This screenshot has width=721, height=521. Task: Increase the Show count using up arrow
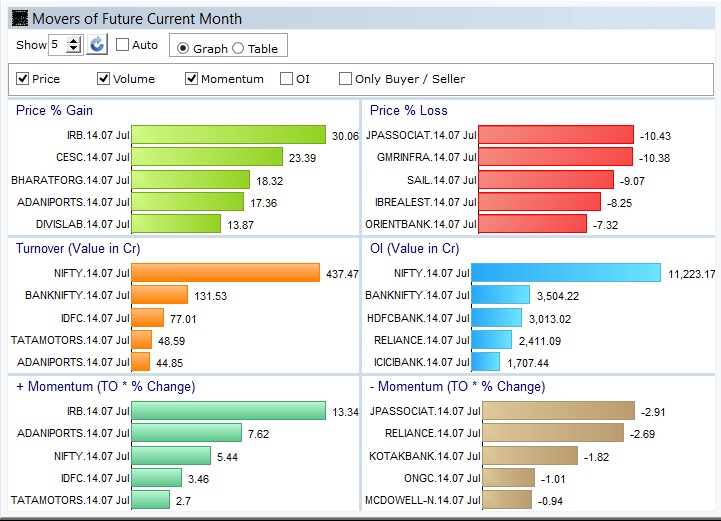75,40
